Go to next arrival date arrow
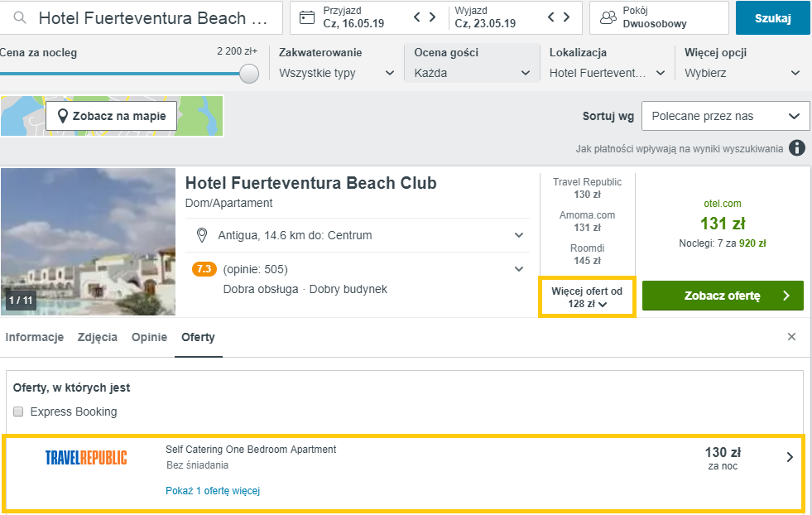Viewport: 812px width, 515px height. (432, 17)
